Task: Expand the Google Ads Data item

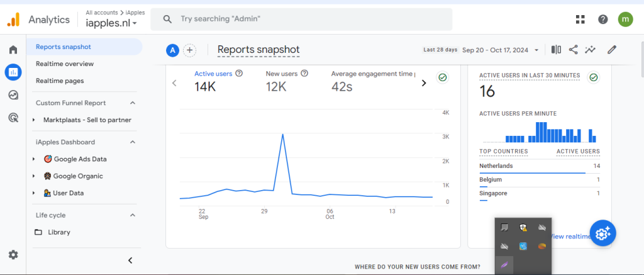Action: pos(34,159)
